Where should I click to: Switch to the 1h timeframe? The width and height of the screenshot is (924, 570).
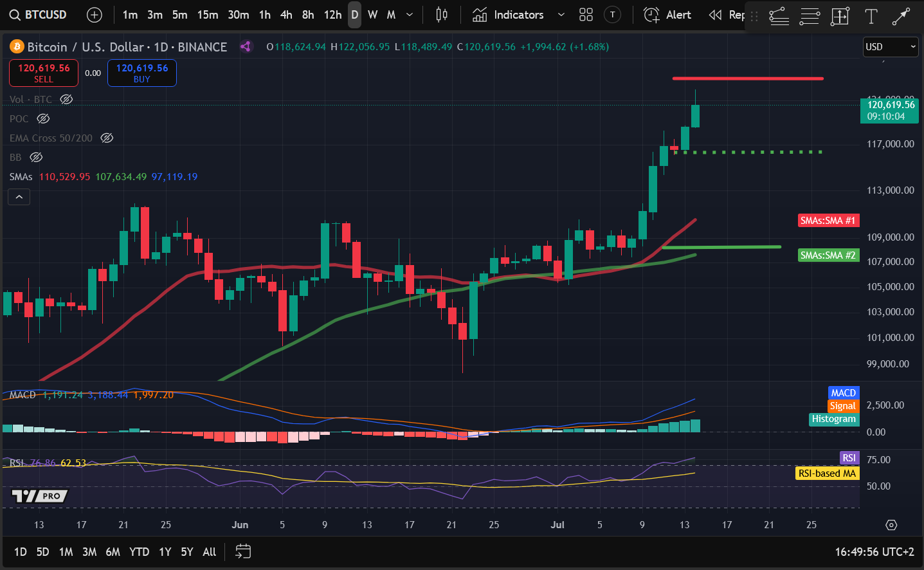coord(265,15)
